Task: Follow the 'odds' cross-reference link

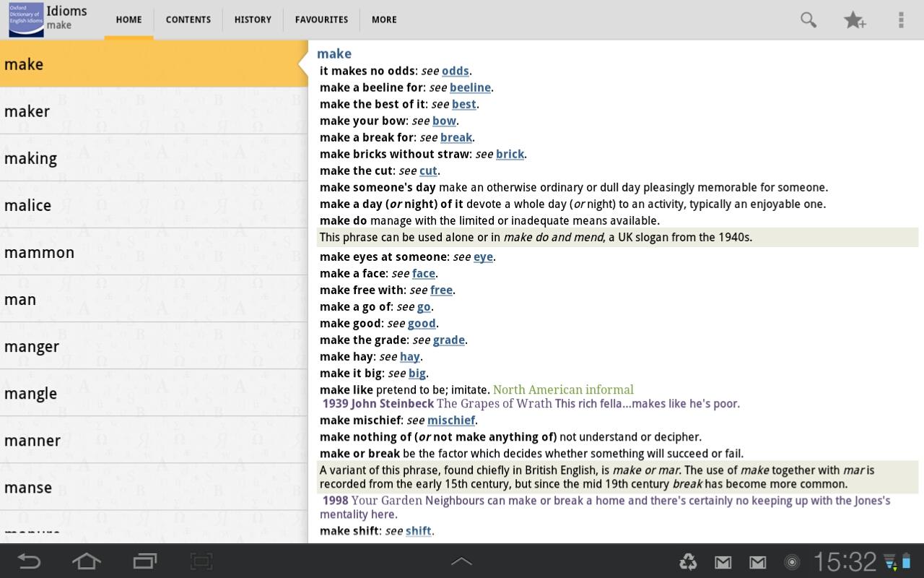Action: (455, 71)
